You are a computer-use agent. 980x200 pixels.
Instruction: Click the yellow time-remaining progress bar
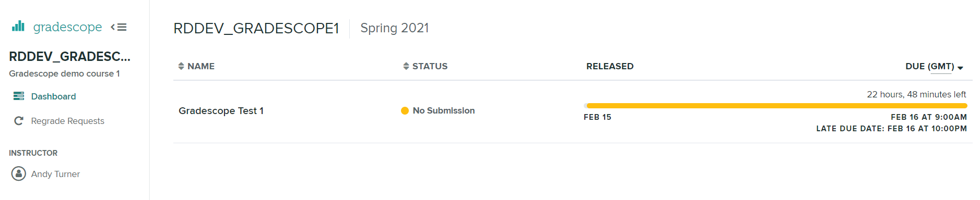(x=775, y=106)
